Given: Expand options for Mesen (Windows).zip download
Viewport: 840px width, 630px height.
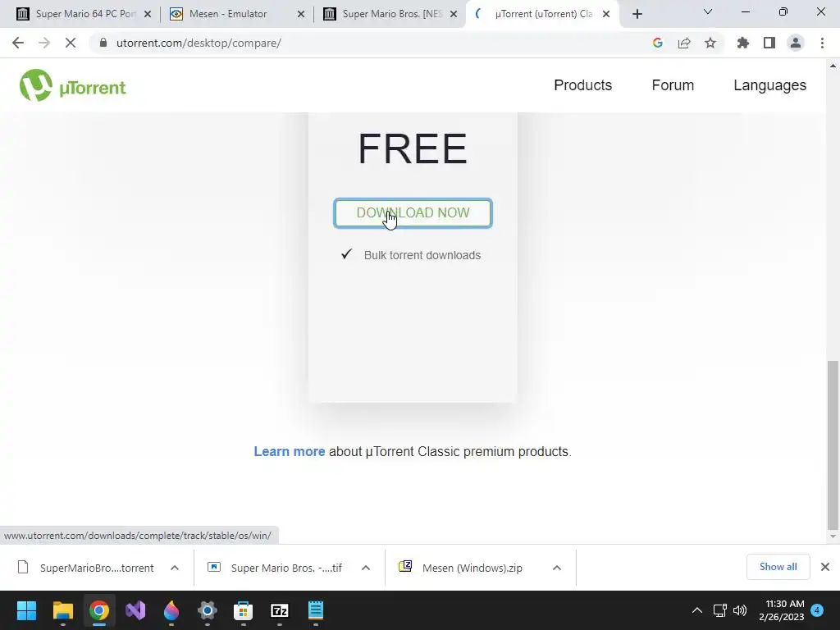Looking at the screenshot, I should [x=557, y=568].
